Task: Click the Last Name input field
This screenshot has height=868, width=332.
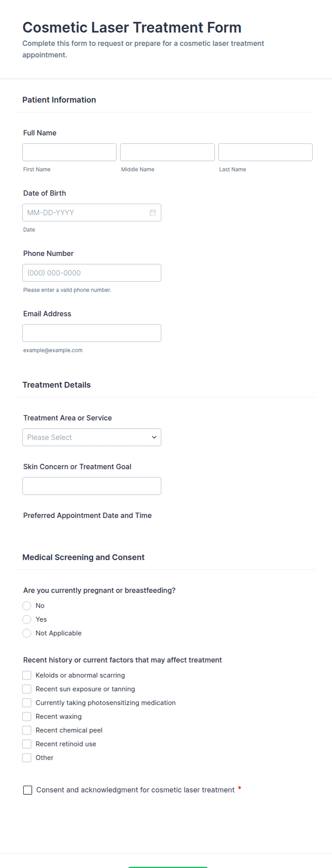Action: point(265,152)
